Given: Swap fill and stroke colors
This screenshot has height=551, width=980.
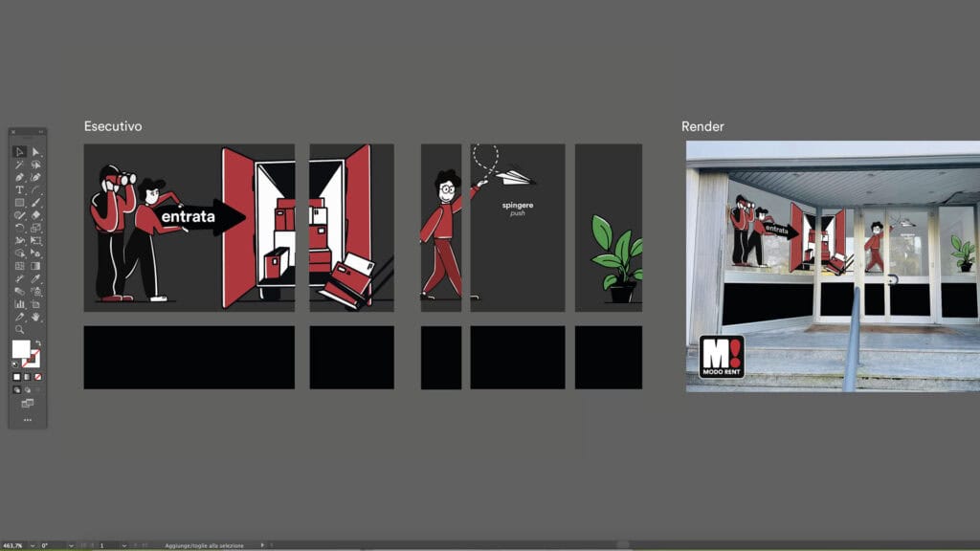Looking at the screenshot, I should (x=38, y=342).
